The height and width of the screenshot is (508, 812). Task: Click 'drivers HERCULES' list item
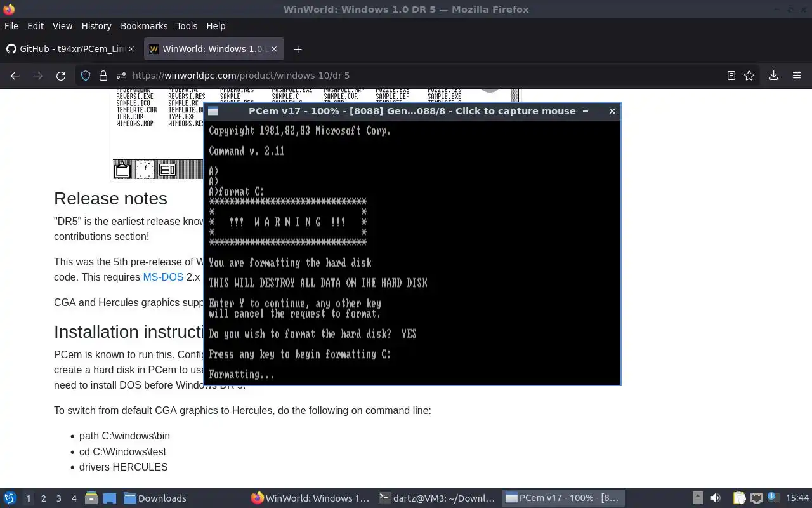tap(123, 467)
